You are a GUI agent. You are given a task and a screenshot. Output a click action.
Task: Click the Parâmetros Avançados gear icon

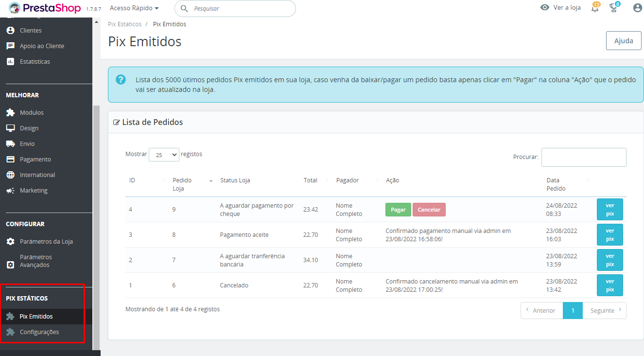[x=10, y=265]
